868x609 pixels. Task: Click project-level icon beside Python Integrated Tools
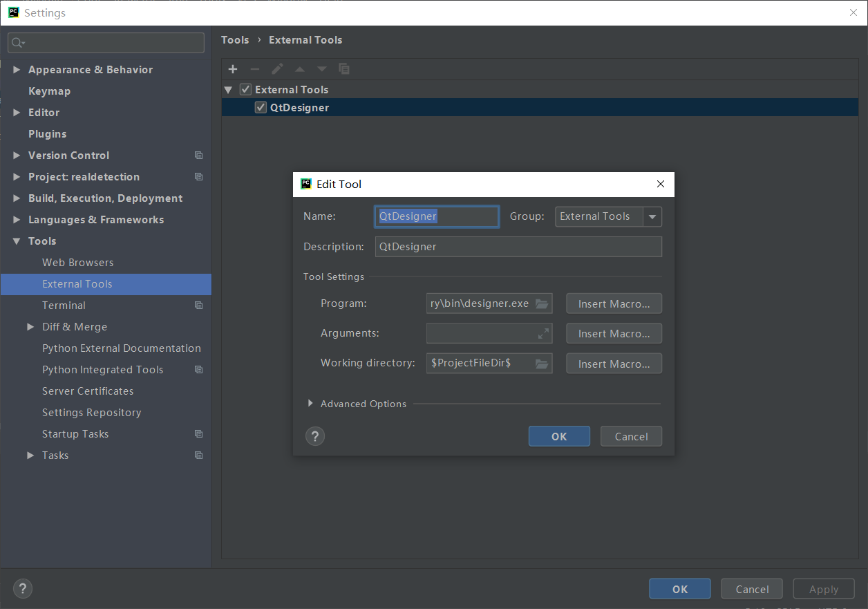(x=199, y=370)
